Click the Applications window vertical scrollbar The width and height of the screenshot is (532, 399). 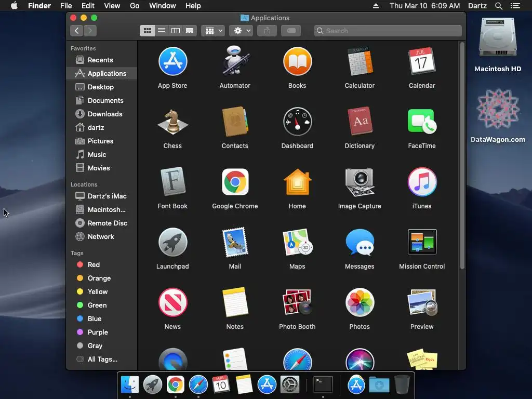tap(462, 155)
